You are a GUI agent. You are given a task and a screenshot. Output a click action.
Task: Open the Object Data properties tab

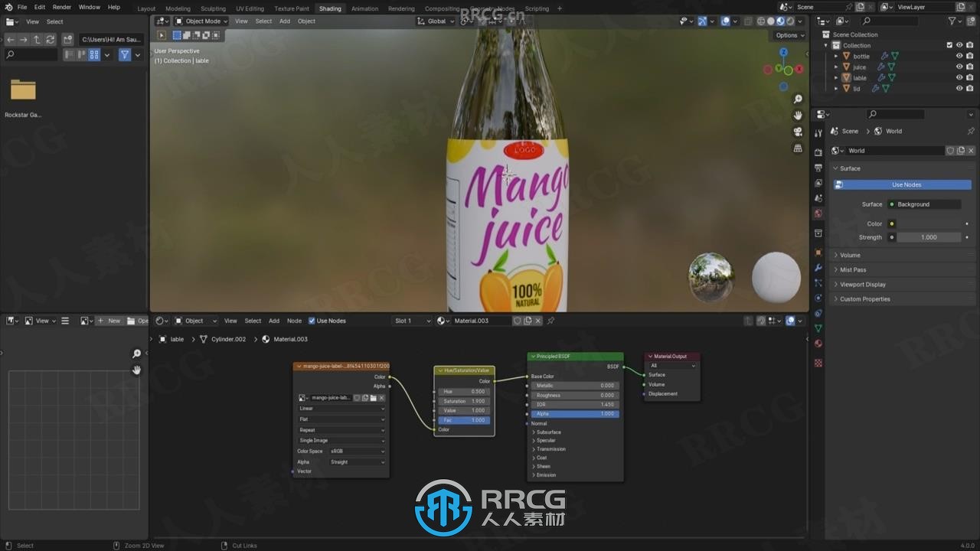tap(818, 328)
